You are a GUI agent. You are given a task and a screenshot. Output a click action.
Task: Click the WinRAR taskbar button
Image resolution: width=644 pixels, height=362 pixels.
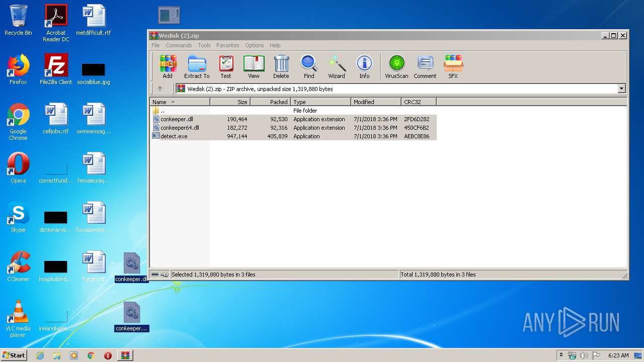[x=125, y=355]
